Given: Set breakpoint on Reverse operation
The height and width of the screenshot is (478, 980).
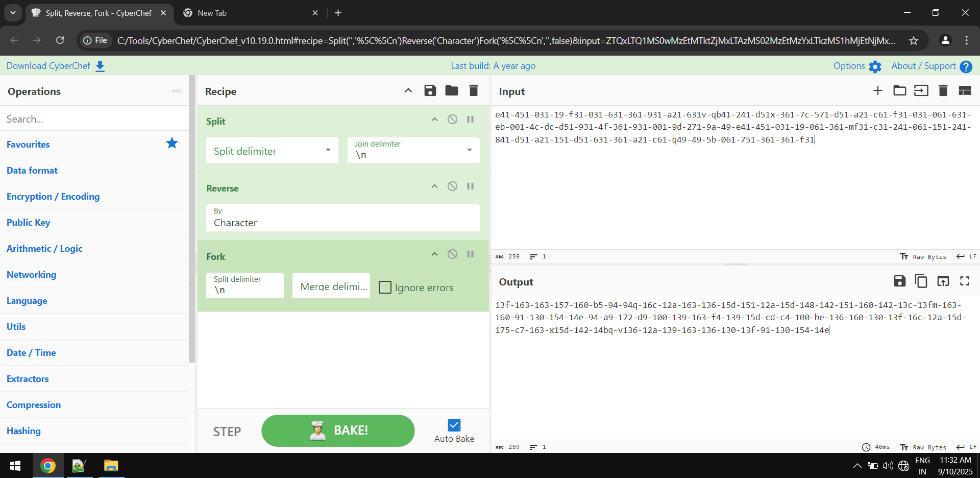Looking at the screenshot, I should 471,186.
